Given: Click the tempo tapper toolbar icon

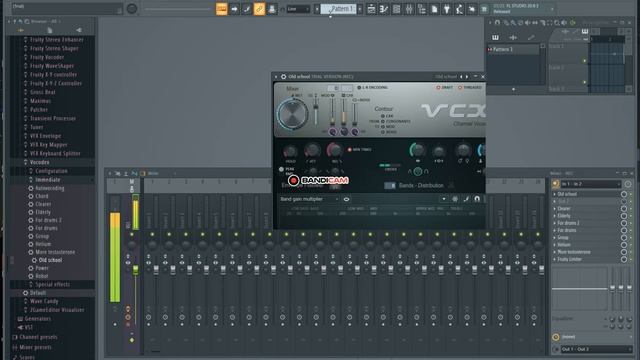Looking at the screenshot, I should click(x=460, y=9).
